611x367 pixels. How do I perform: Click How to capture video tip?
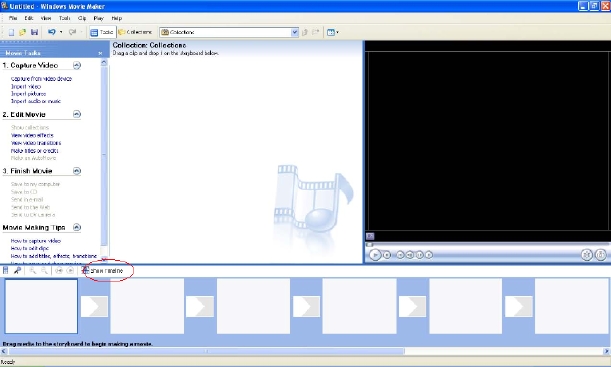coord(35,241)
